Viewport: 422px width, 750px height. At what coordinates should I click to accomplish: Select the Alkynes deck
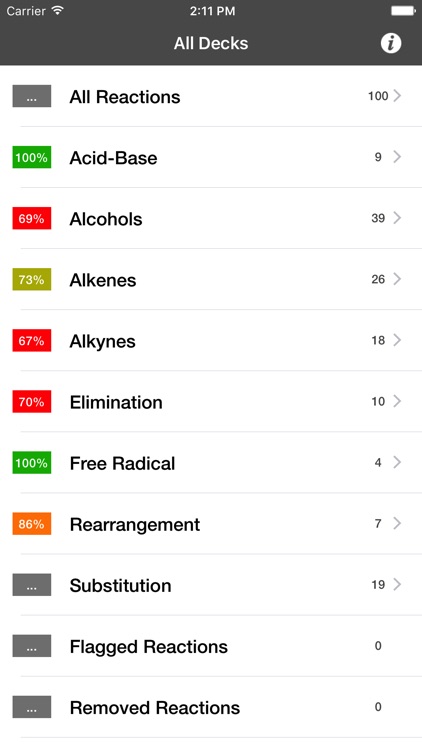(211, 341)
